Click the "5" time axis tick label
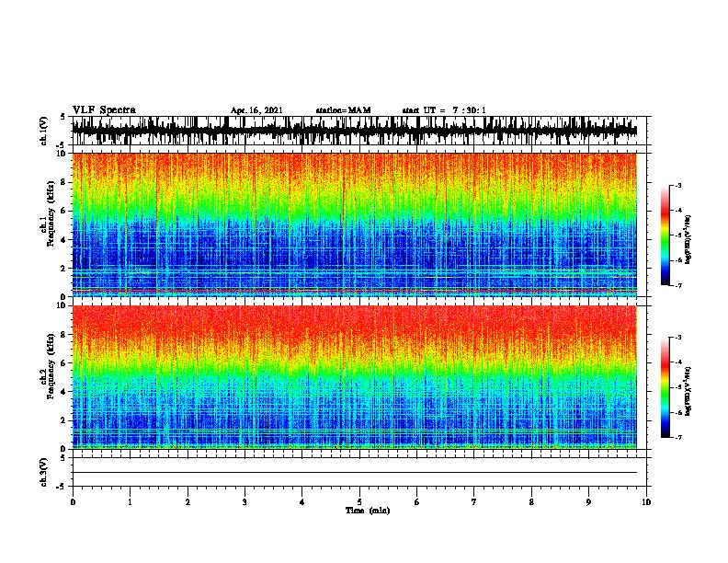The height and width of the screenshot is (563, 728). click(359, 502)
